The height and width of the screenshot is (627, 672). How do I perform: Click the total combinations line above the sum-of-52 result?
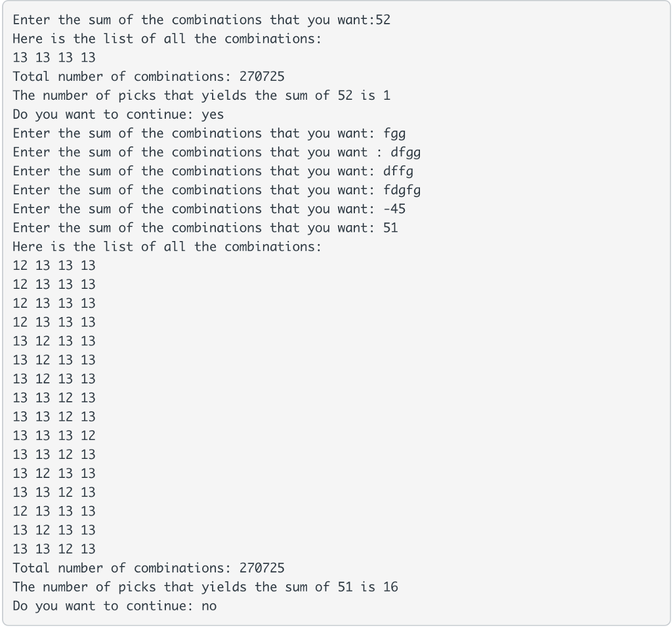click(x=148, y=77)
